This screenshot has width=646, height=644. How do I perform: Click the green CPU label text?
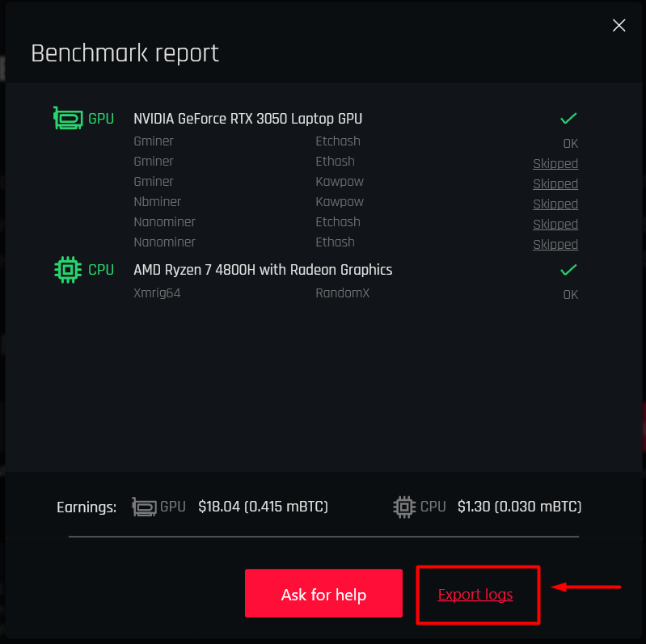(x=101, y=270)
